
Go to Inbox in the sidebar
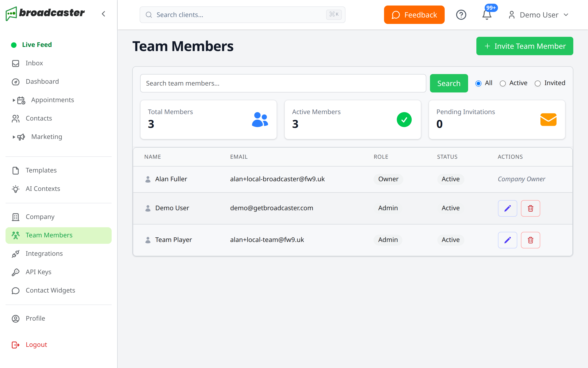click(58, 63)
